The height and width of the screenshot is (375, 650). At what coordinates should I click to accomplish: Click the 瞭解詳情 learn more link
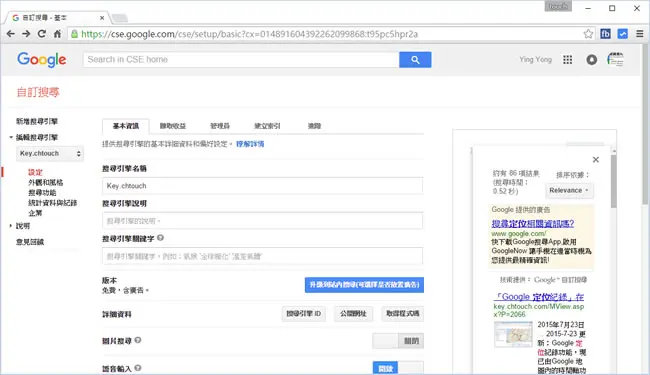(x=250, y=144)
